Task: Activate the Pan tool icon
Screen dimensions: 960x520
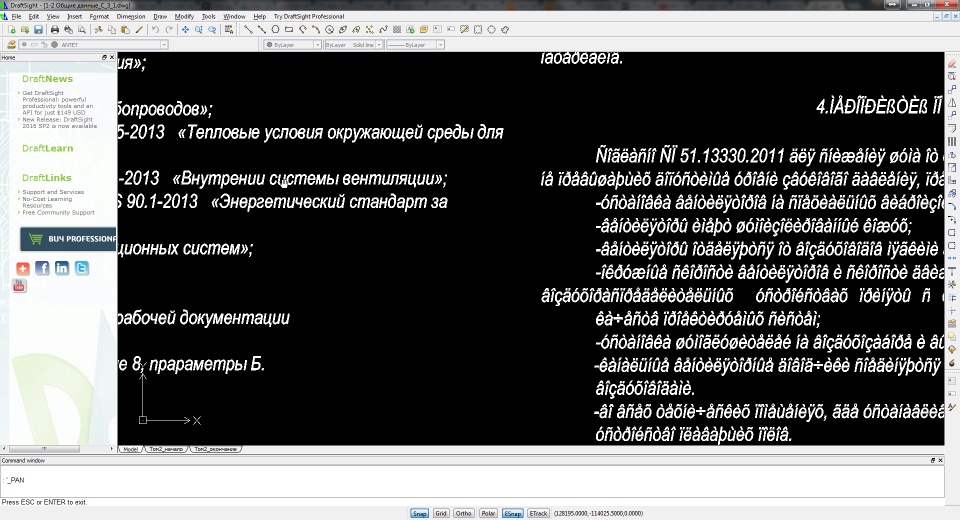Action: [x=185, y=29]
